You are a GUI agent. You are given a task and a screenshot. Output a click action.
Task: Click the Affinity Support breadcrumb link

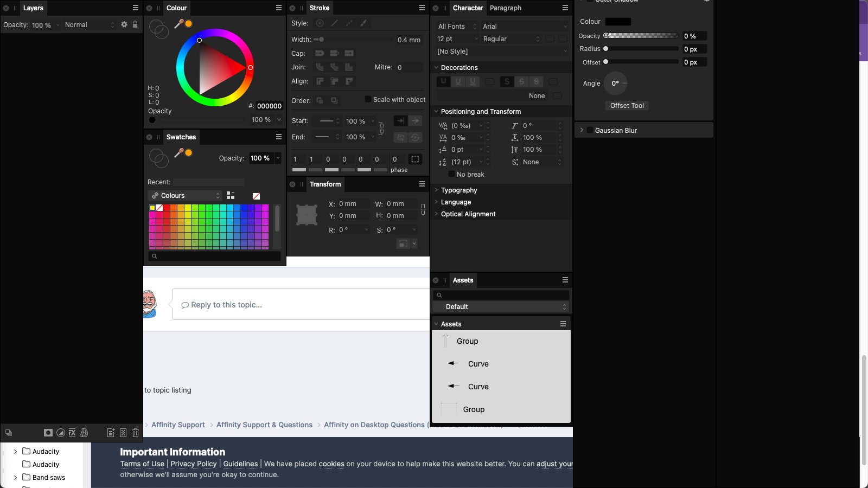pos(178,425)
